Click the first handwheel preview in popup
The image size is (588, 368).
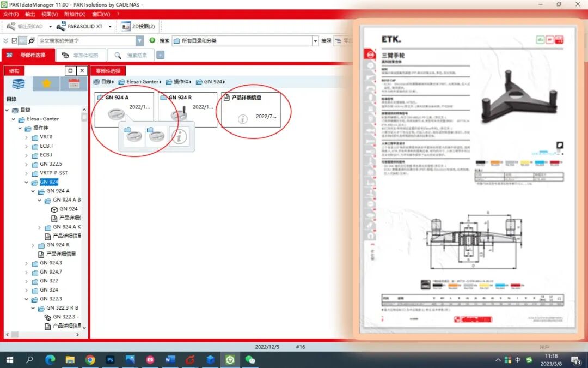point(134,136)
